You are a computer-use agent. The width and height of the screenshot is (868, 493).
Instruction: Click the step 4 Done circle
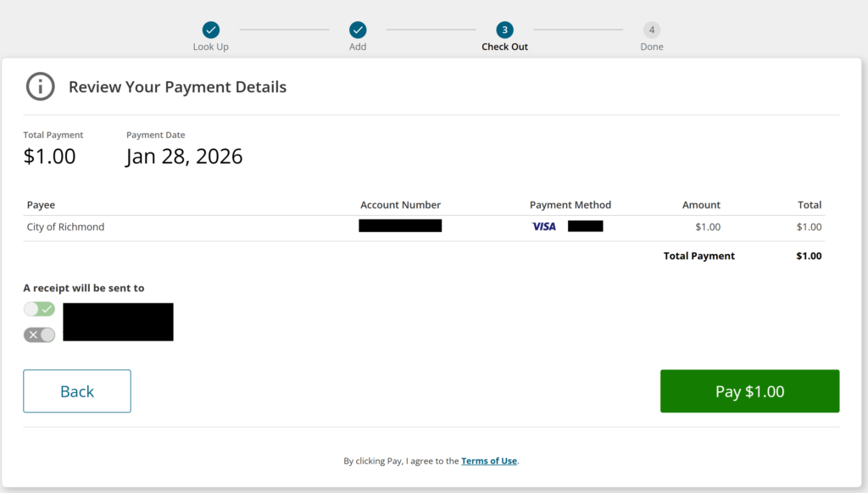pyautogui.click(x=651, y=30)
